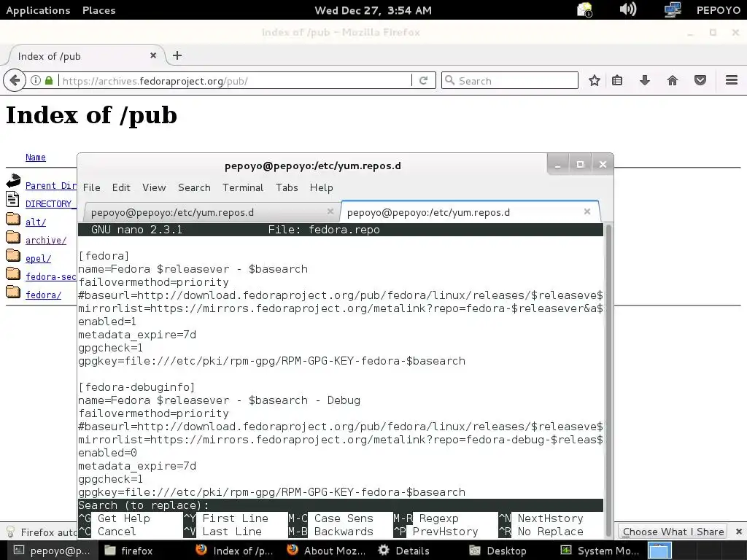Viewport: 747px width, 560px height.
Task: Click the volume speaker icon in top panel
Action: coord(627,9)
